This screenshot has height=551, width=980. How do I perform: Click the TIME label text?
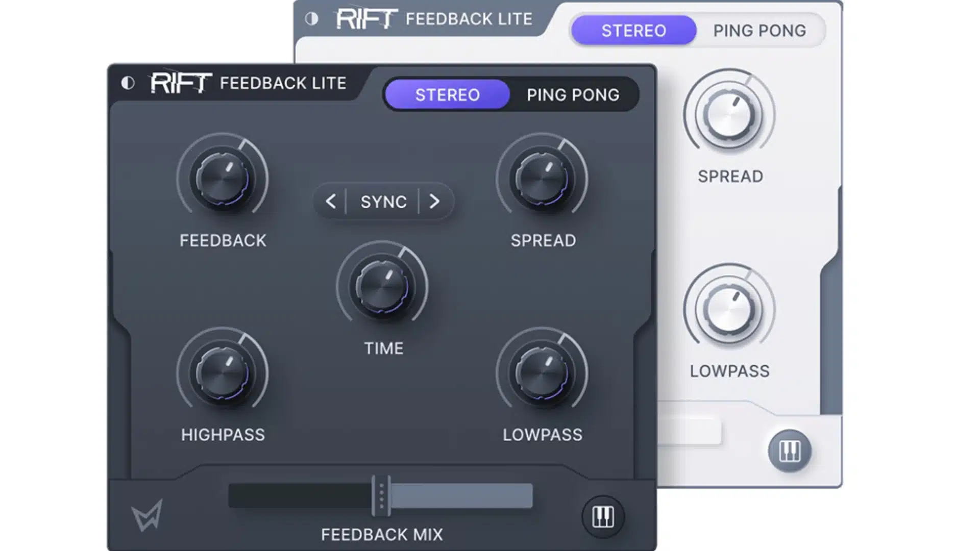pyautogui.click(x=384, y=348)
